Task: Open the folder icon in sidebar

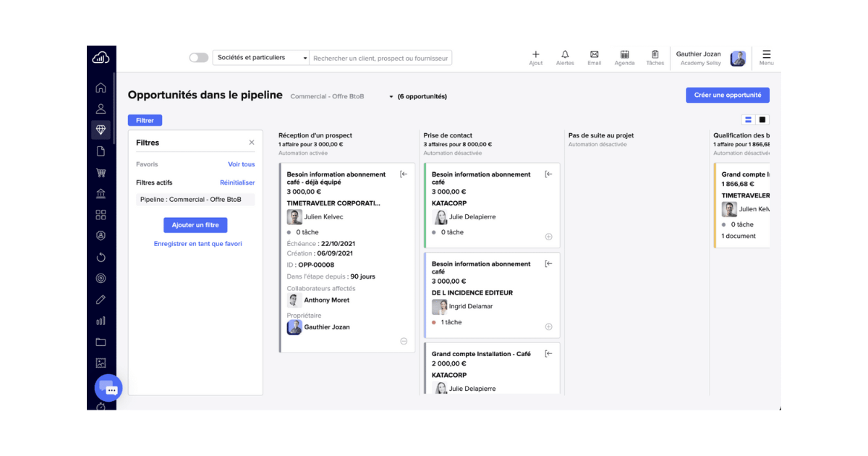Action: (x=101, y=342)
